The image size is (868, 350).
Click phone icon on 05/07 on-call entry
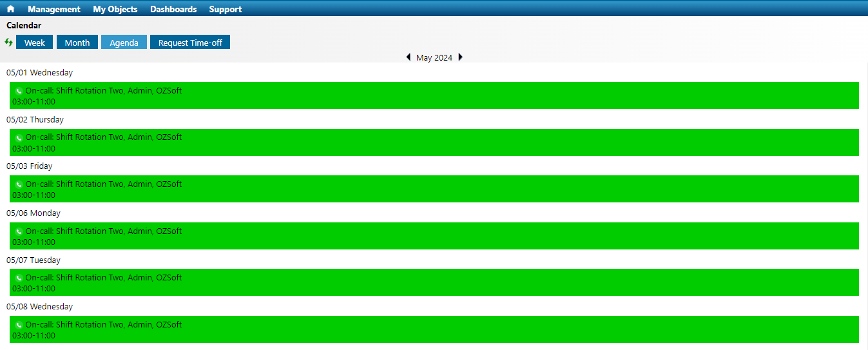(x=19, y=278)
